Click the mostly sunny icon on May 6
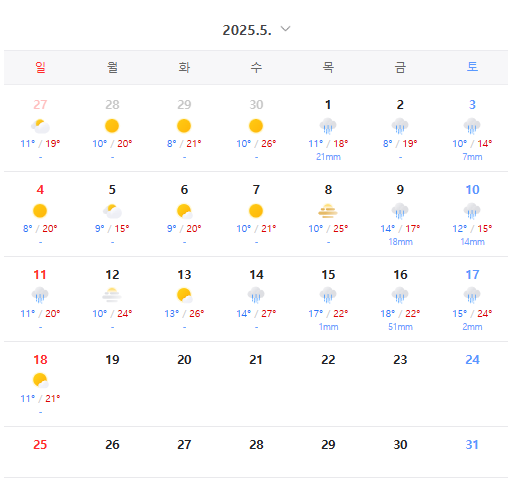Image resolution: width=519 pixels, height=478 pixels. tap(185, 211)
